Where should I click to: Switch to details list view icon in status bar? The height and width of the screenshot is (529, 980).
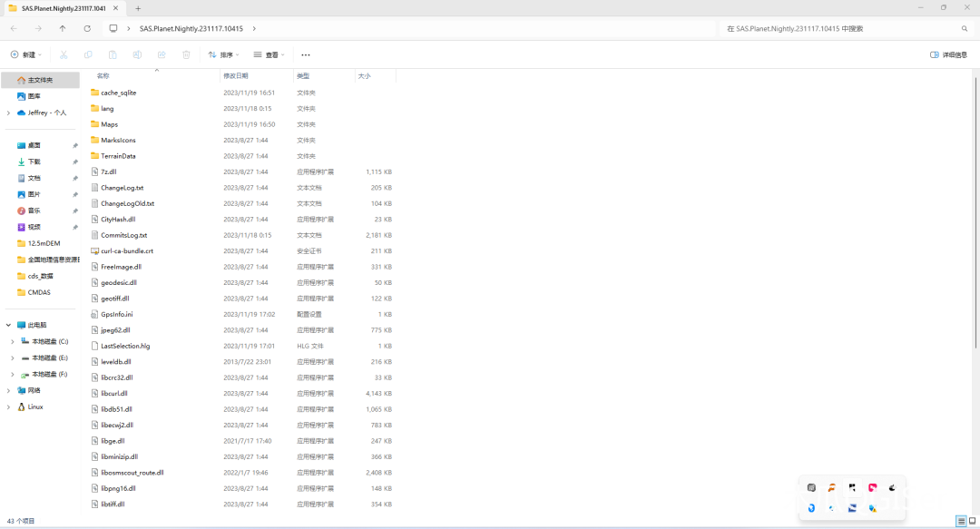pyautogui.click(x=961, y=521)
